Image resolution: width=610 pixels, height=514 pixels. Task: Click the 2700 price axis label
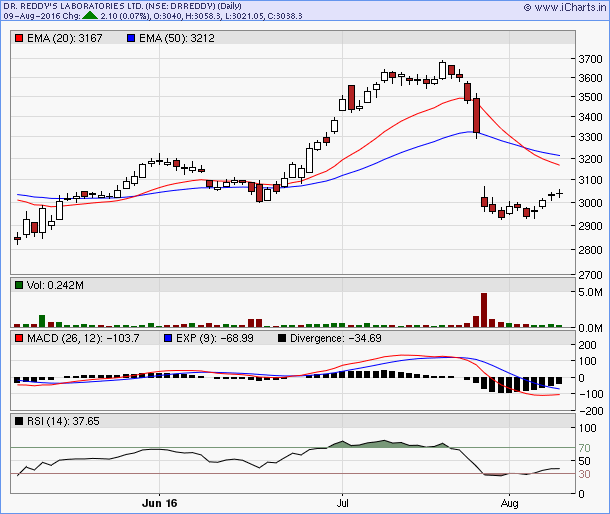point(590,275)
